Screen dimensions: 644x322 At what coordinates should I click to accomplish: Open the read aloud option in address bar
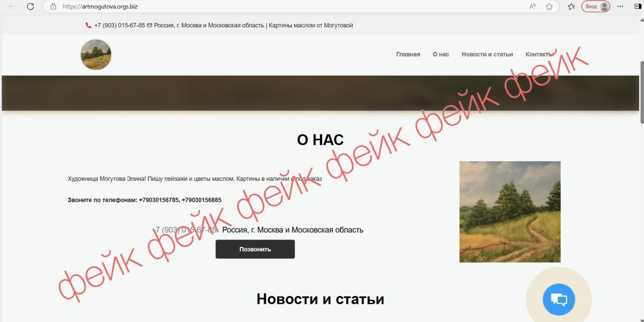[532, 7]
